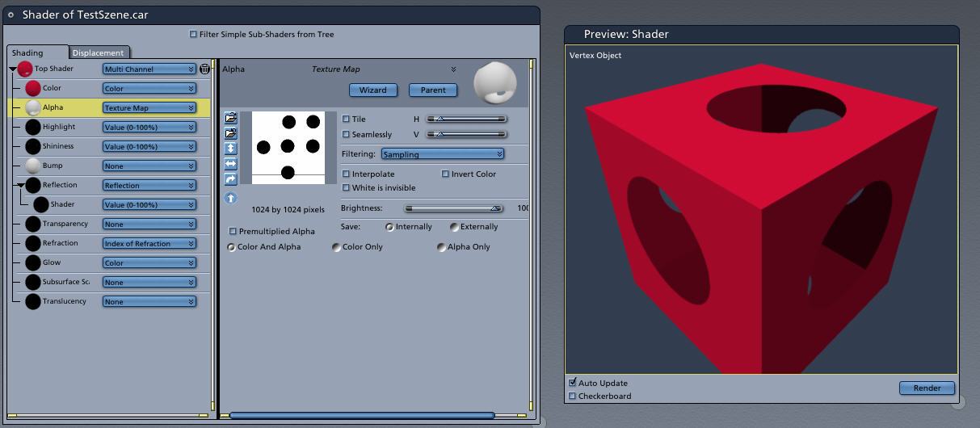Click the Translucency channel black sphere
Image resolution: width=980 pixels, height=428 pixels.
click(33, 301)
